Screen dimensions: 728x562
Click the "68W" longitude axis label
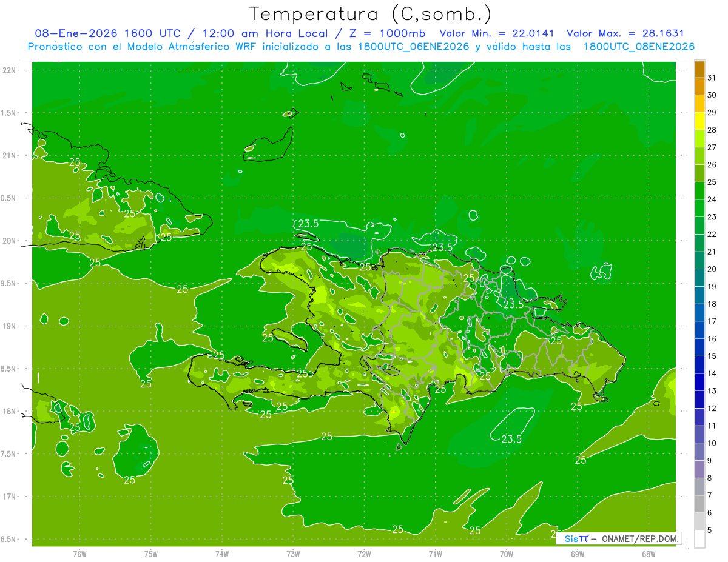(649, 554)
